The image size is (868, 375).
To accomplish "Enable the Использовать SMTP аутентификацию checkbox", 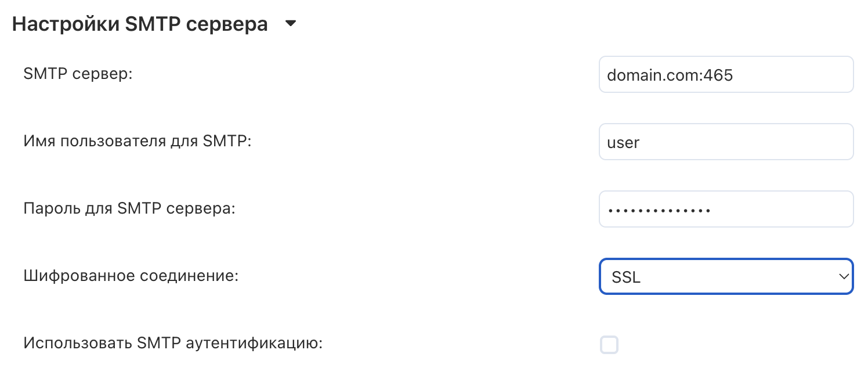I will 609,345.
